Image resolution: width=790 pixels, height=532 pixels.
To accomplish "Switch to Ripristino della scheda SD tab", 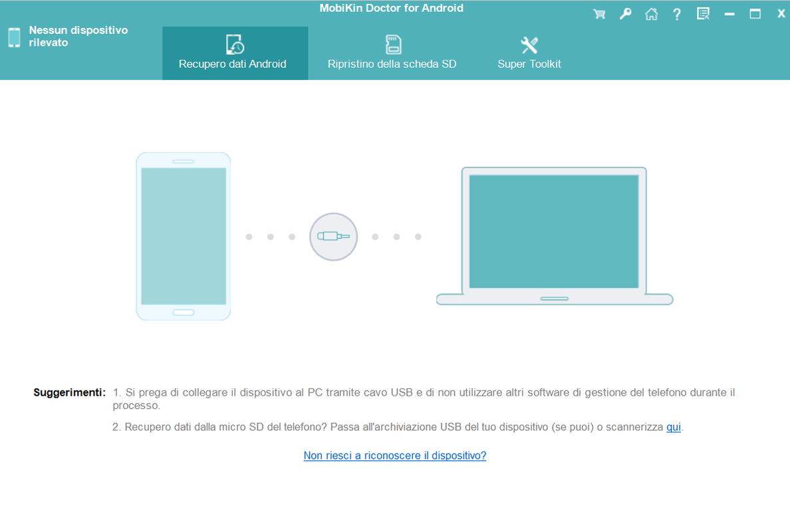I will 392,53.
